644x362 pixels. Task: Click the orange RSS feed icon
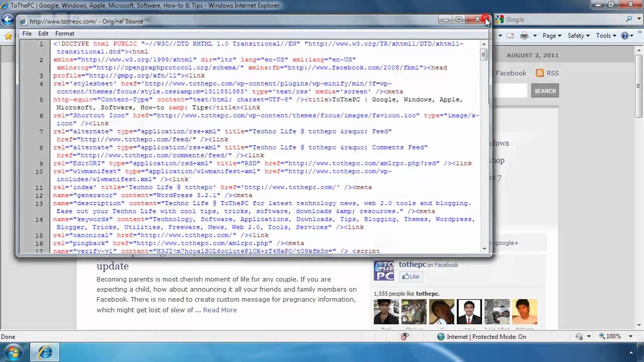pyautogui.click(x=540, y=73)
